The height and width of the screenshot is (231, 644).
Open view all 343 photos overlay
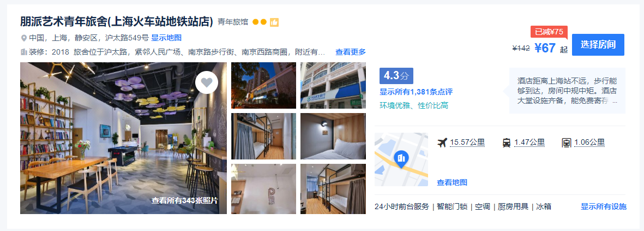click(x=185, y=201)
